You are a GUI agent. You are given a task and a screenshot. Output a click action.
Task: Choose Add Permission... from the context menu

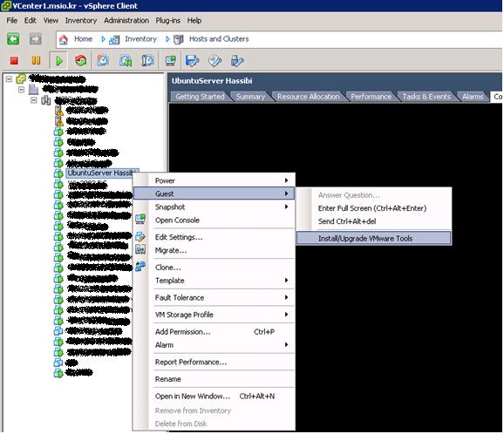[215, 331]
